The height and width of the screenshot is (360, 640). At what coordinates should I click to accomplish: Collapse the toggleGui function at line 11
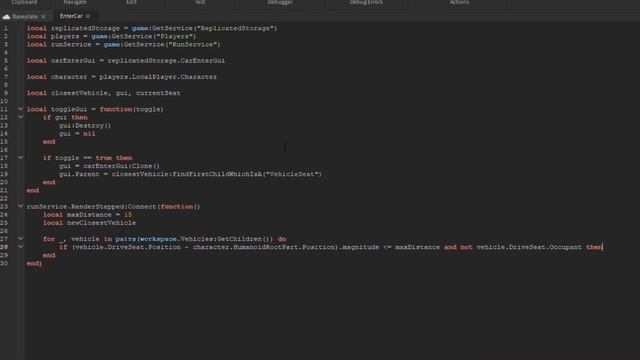pyautogui.click(x=20, y=109)
